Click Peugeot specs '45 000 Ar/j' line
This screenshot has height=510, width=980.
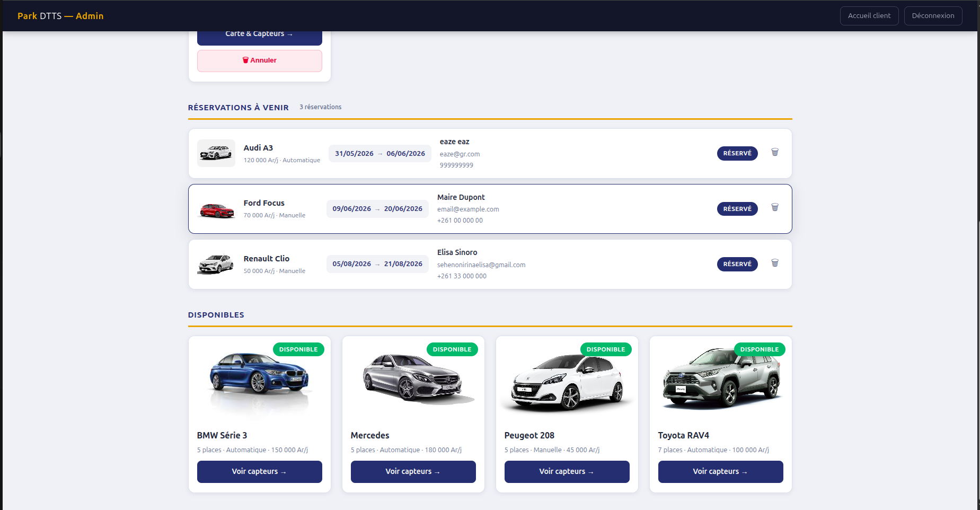[552, 450]
